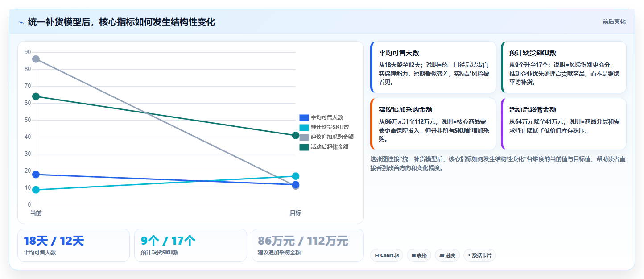Toggle 预计缺货SKU数 legend color box
Screen dimensions: 644x279
[304, 127]
